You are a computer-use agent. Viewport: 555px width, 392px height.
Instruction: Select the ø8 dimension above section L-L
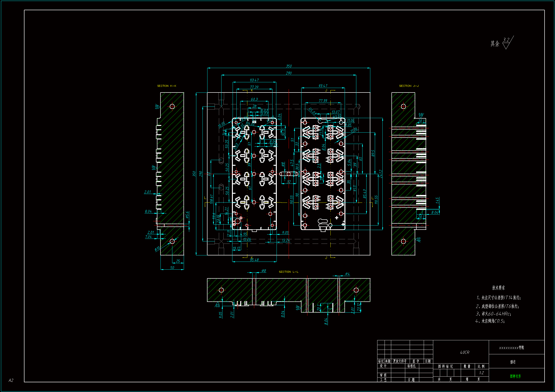(x=264, y=271)
